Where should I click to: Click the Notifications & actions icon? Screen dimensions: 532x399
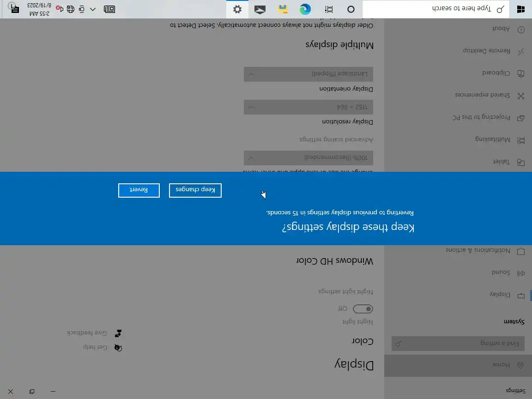521,251
